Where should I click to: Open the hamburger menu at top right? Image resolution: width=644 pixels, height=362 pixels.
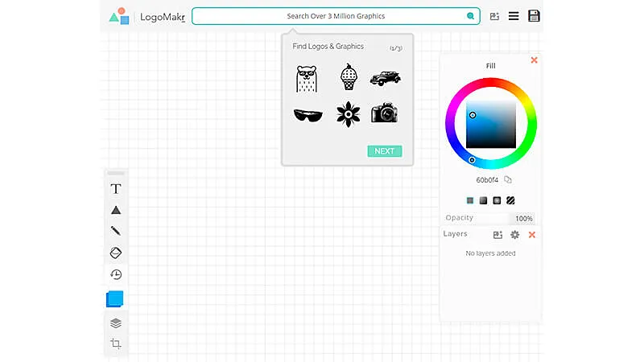pyautogui.click(x=514, y=16)
